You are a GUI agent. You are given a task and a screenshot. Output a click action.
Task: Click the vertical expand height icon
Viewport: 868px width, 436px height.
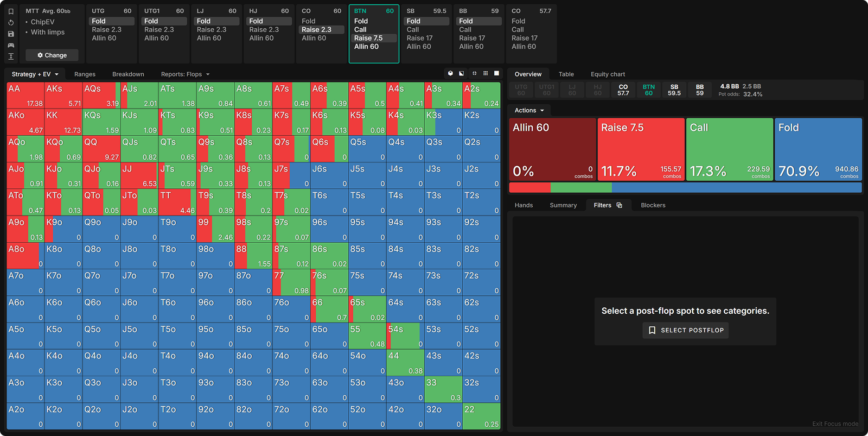click(11, 56)
